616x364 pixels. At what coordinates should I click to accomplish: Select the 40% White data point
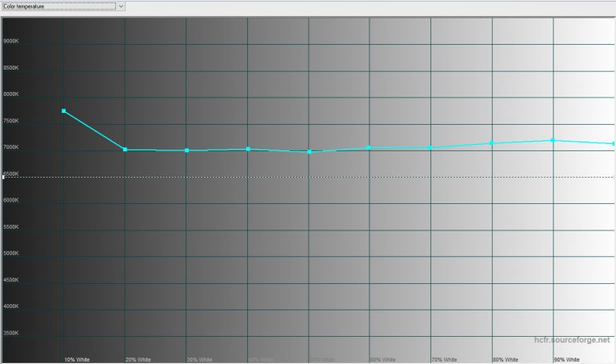(248, 149)
